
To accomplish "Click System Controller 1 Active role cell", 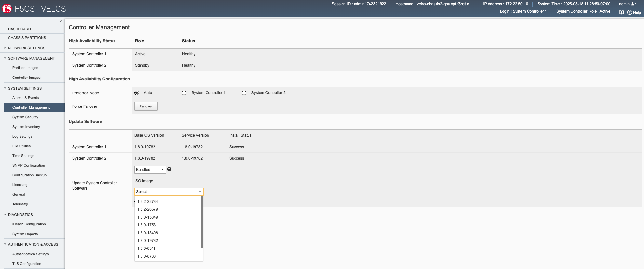I will click(140, 54).
